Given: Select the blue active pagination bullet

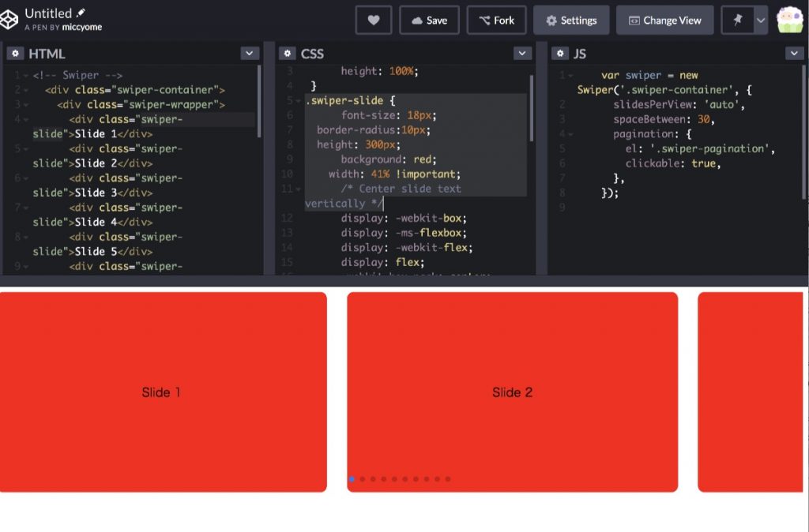Looking at the screenshot, I should click(x=352, y=479).
